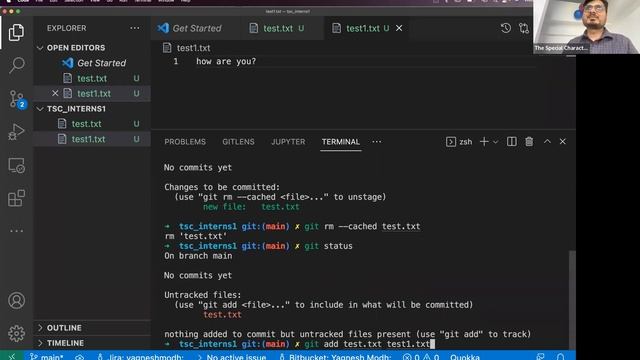Open notifications bell in status bar
The width and height of the screenshot is (640, 360).
click(x=560, y=357)
